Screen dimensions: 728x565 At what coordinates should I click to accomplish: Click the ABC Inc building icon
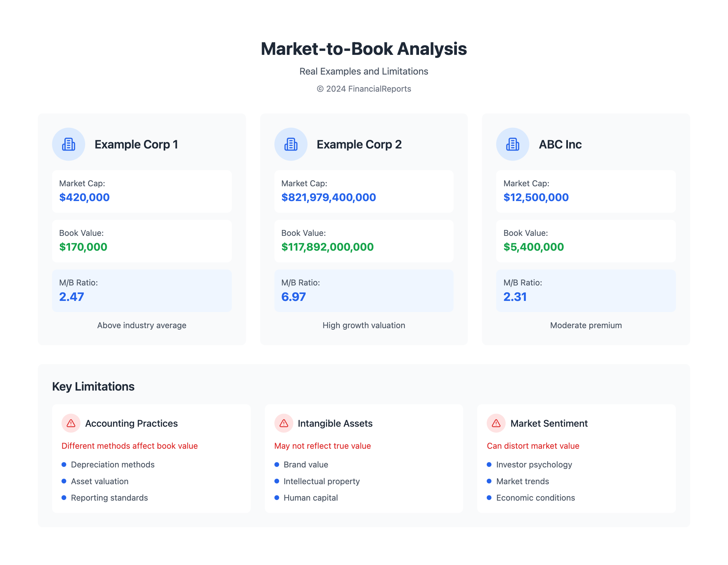tap(513, 144)
